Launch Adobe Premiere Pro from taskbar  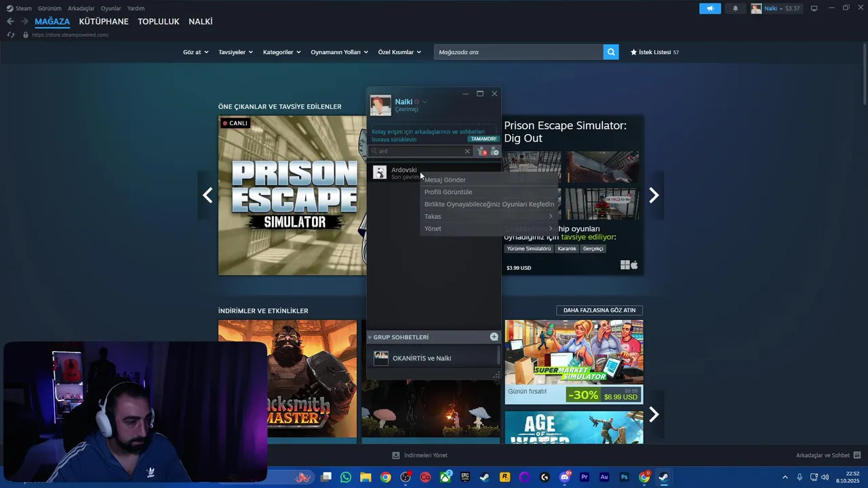[x=585, y=477]
